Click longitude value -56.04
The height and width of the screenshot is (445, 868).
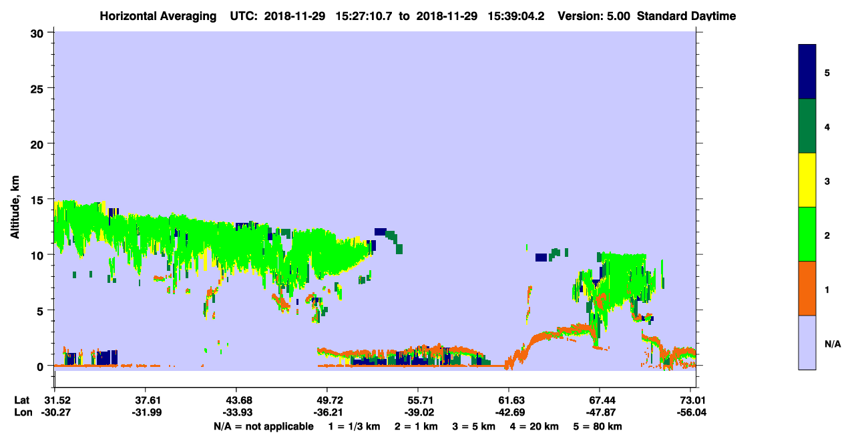tap(692, 412)
